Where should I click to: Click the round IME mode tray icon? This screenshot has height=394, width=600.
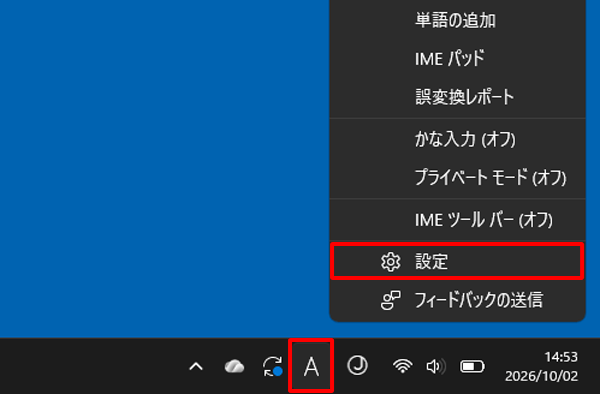357,366
